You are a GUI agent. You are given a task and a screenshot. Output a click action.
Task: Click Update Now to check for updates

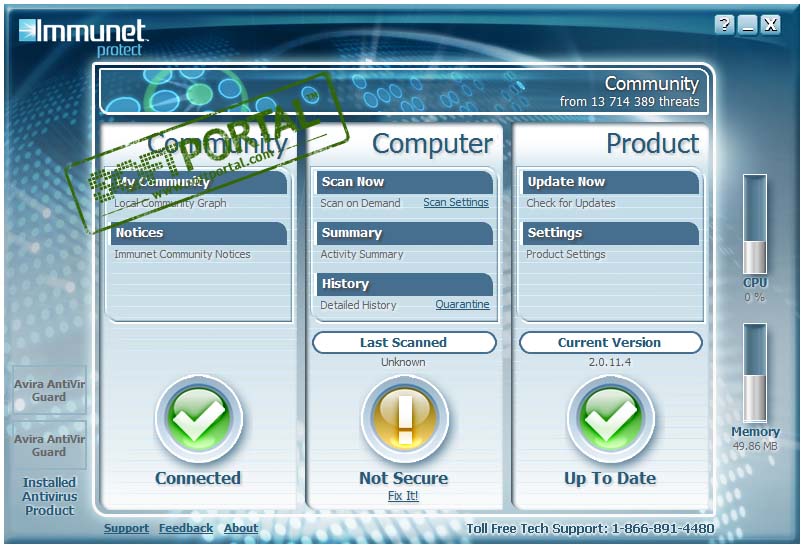(611, 182)
